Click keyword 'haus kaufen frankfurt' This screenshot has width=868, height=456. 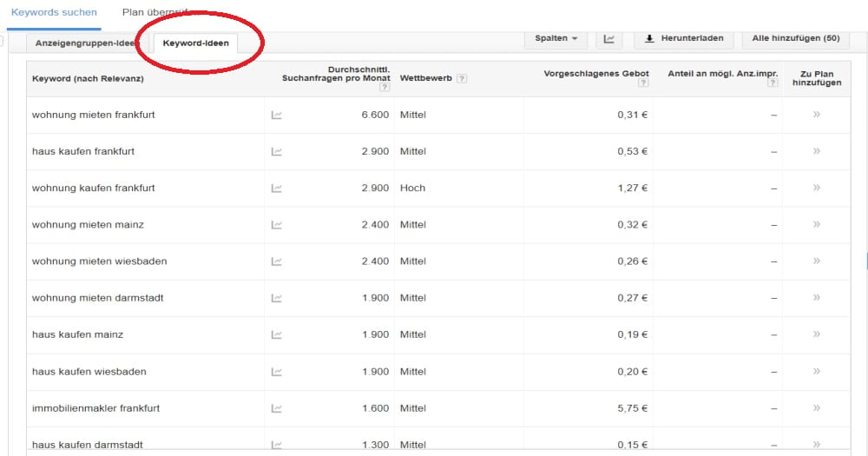pos(83,151)
